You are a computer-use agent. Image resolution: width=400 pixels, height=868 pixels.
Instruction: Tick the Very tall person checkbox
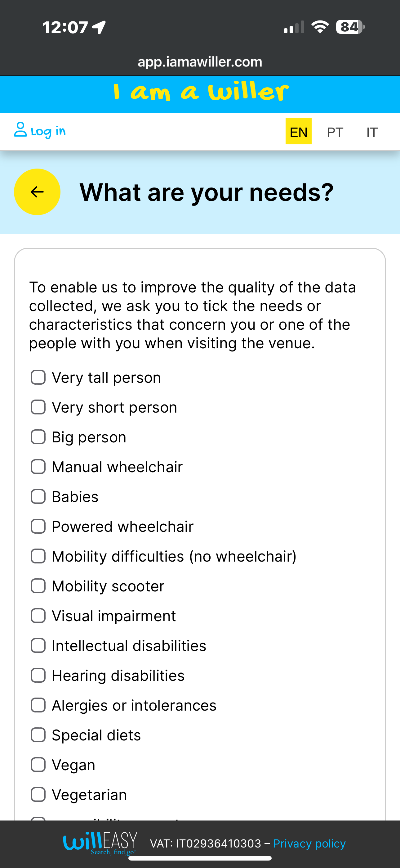coord(38,377)
